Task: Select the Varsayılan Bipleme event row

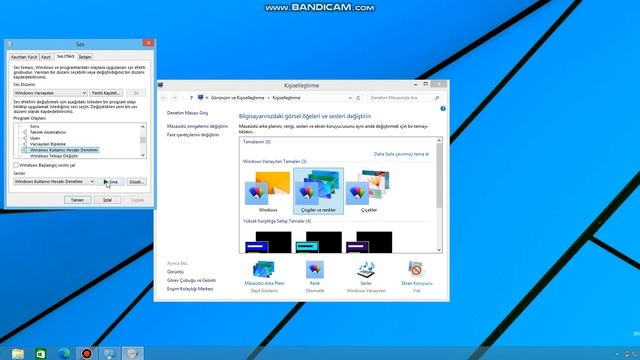Action: pos(48,144)
